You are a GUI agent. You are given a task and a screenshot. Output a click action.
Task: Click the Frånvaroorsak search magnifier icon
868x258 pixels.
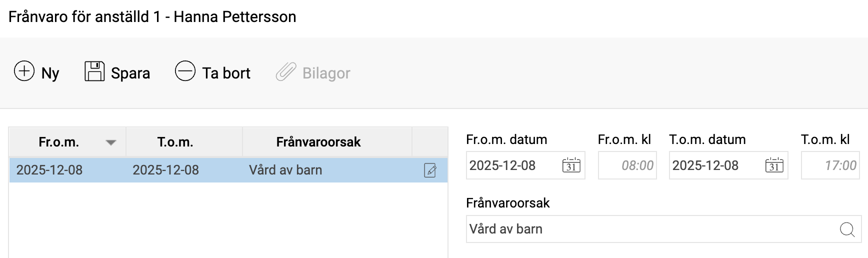pyautogui.click(x=847, y=229)
